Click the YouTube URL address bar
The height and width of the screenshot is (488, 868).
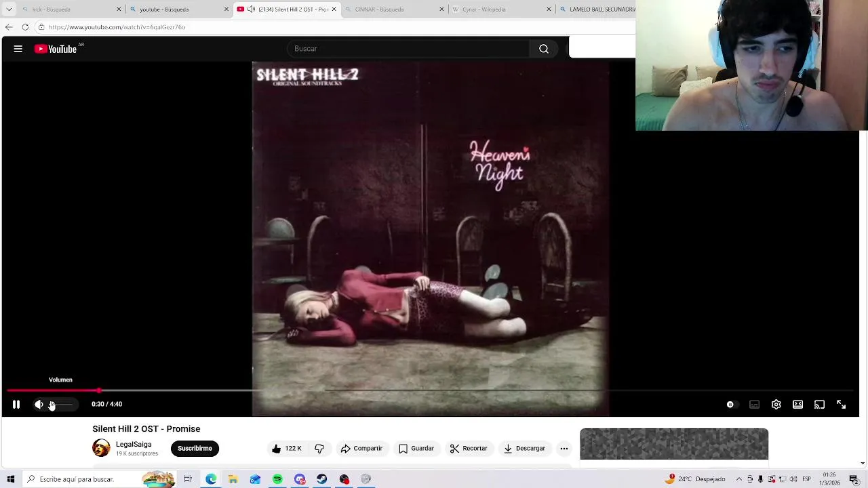tap(336, 27)
